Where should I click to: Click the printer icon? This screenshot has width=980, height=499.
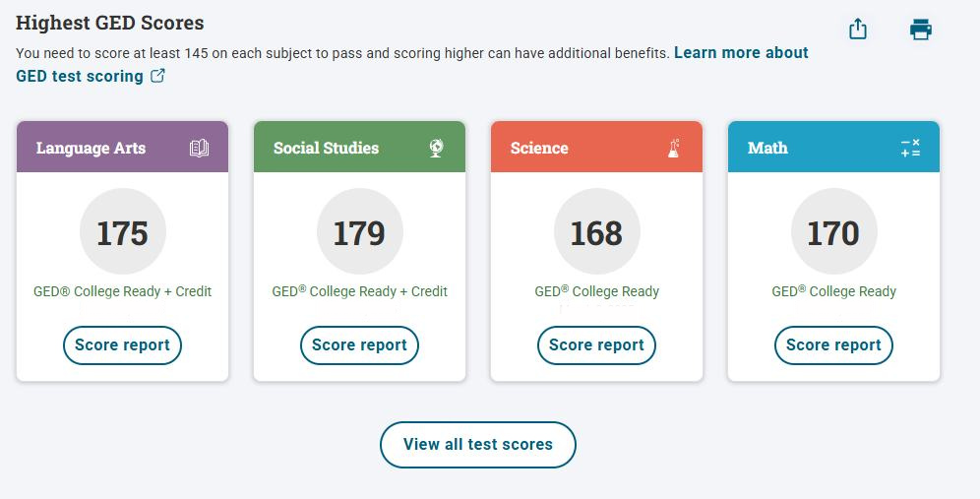click(x=920, y=30)
